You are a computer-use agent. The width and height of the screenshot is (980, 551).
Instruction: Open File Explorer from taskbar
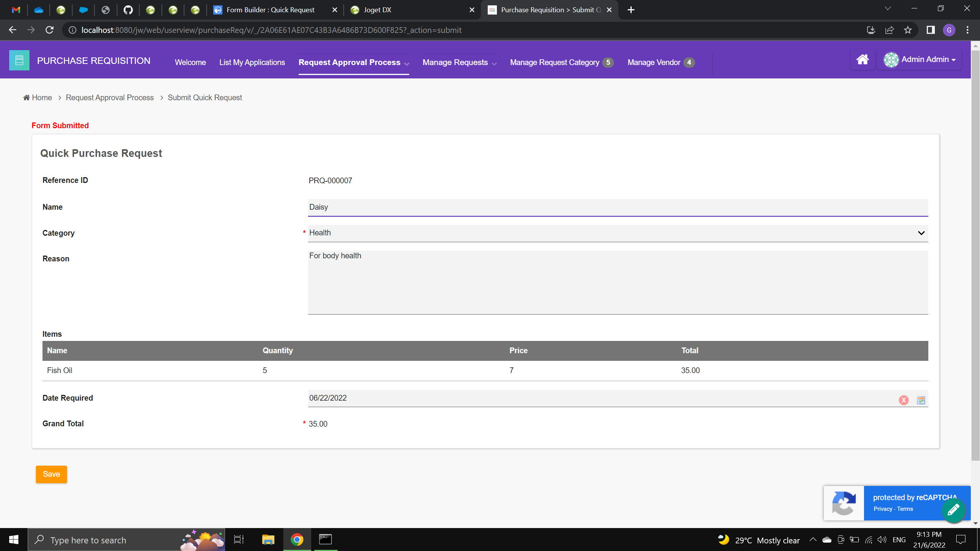click(x=268, y=540)
